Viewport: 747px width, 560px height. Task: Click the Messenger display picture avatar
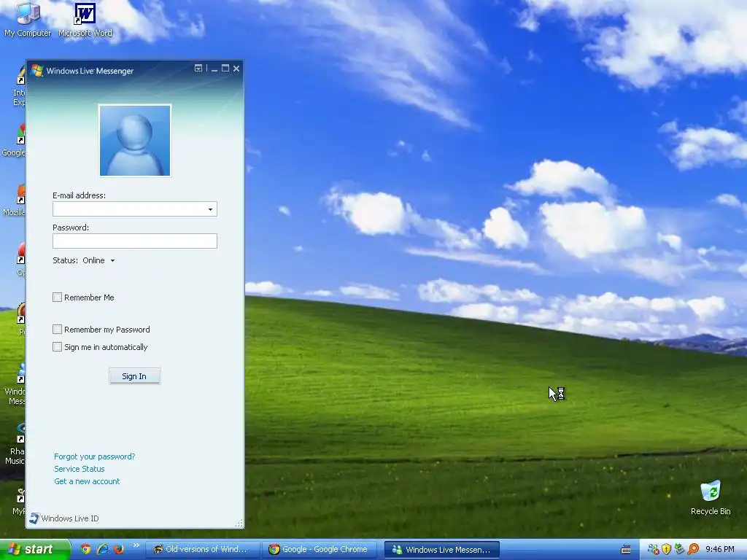[135, 141]
